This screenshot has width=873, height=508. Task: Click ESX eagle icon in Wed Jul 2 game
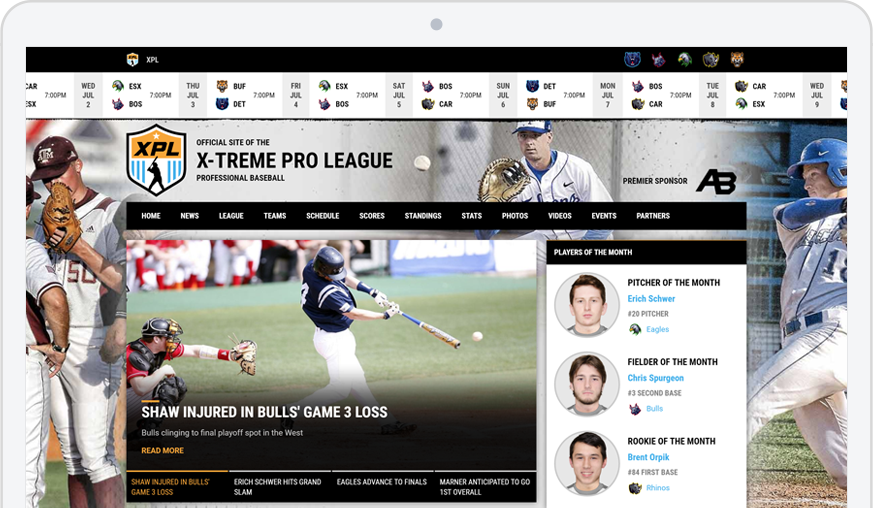point(118,86)
